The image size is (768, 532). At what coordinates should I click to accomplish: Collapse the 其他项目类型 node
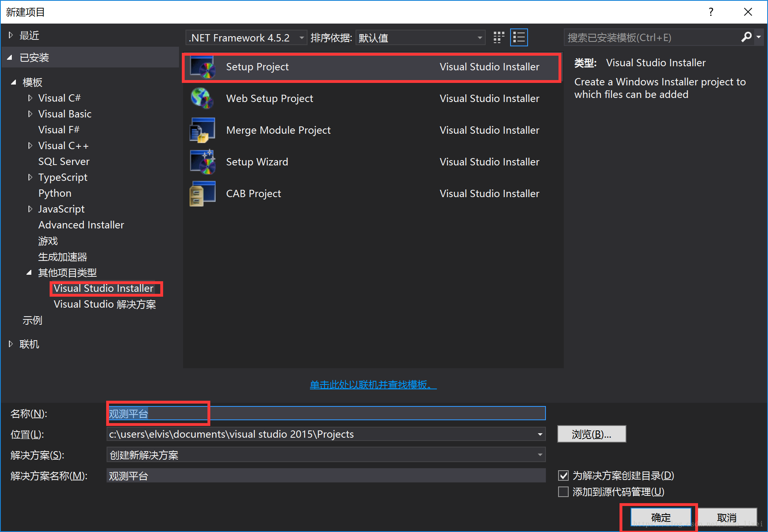29,273
